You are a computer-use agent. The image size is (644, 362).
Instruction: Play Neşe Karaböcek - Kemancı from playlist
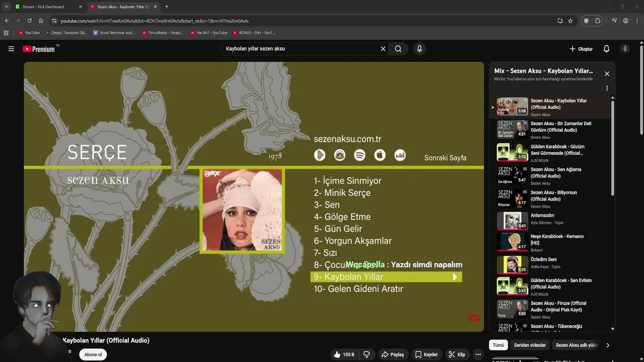550,242
